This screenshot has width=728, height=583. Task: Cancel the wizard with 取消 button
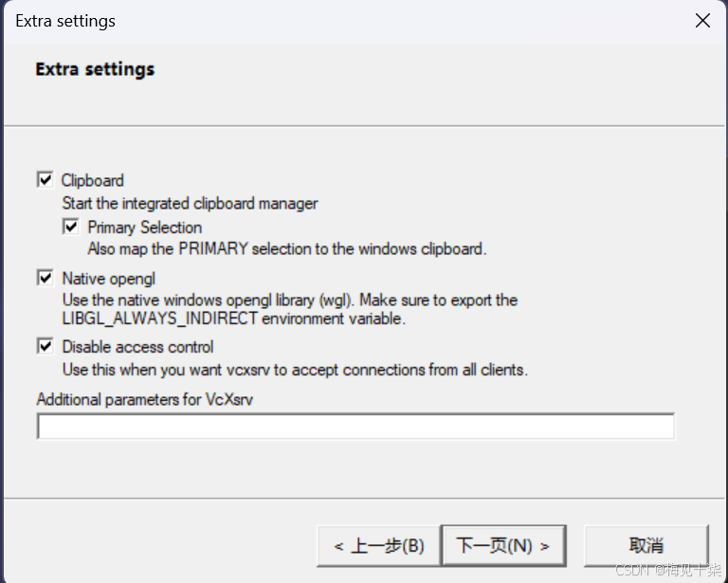tap(646, 546)
